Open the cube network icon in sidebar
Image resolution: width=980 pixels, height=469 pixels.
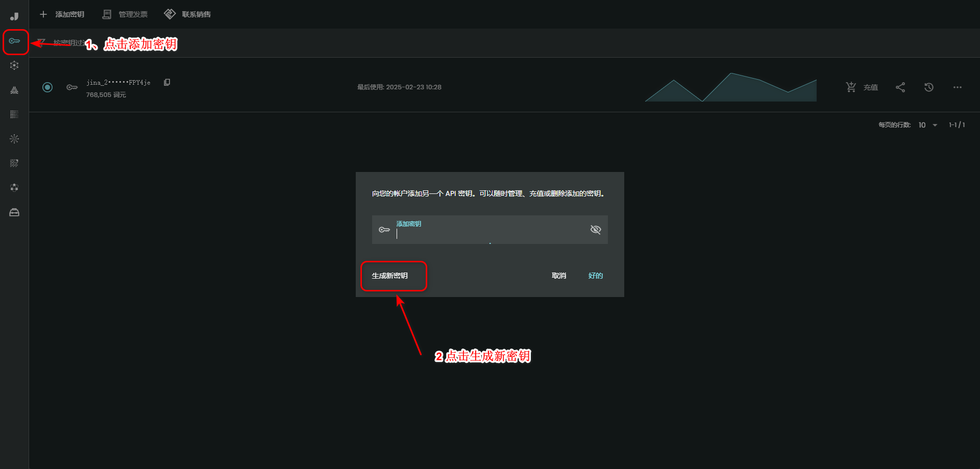[x=14, y=65]
